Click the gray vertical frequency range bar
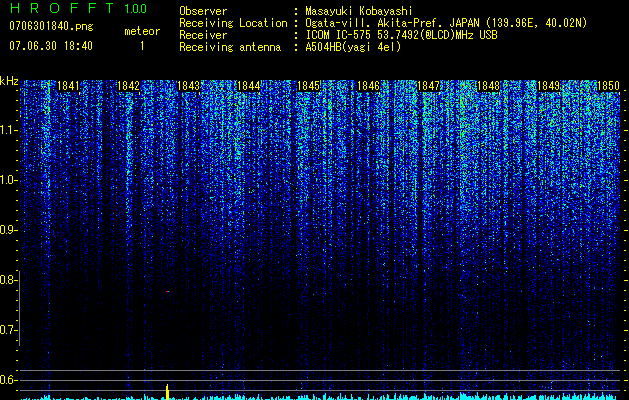The width and height of the screenshot is (629, 400). click(x=19, y=308)
